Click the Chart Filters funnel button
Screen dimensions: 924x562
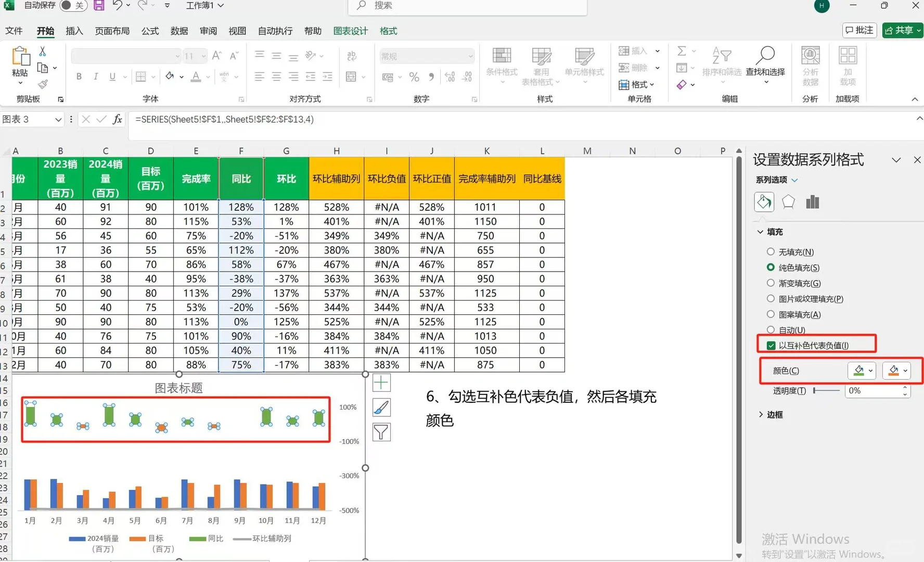pyautogui.click(x=381, y=432)
